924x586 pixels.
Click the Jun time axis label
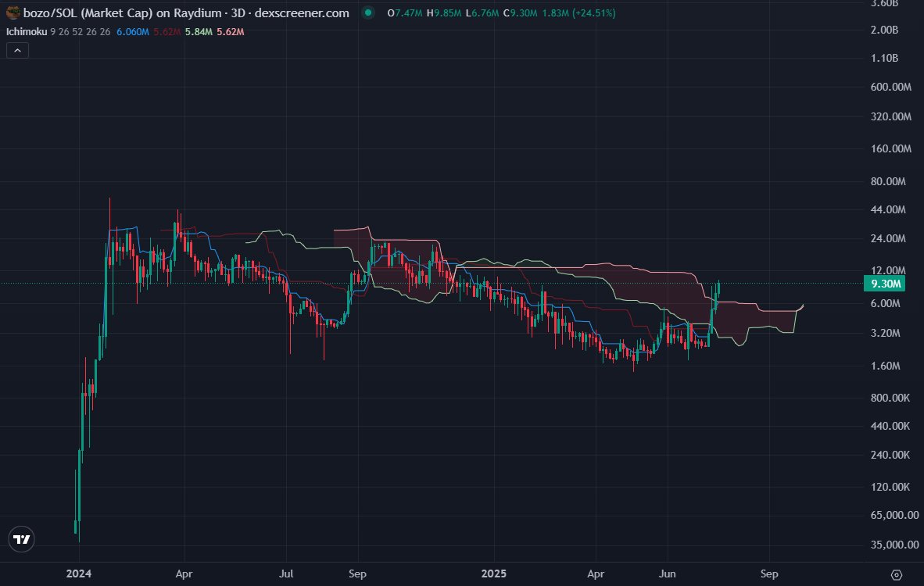click(667, 573)
